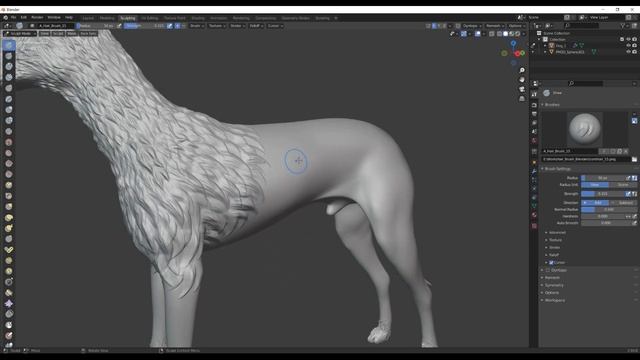This screenshot has width=640, height=360.
Task: Open the Face Sets header menu
Action: point(88,33)
